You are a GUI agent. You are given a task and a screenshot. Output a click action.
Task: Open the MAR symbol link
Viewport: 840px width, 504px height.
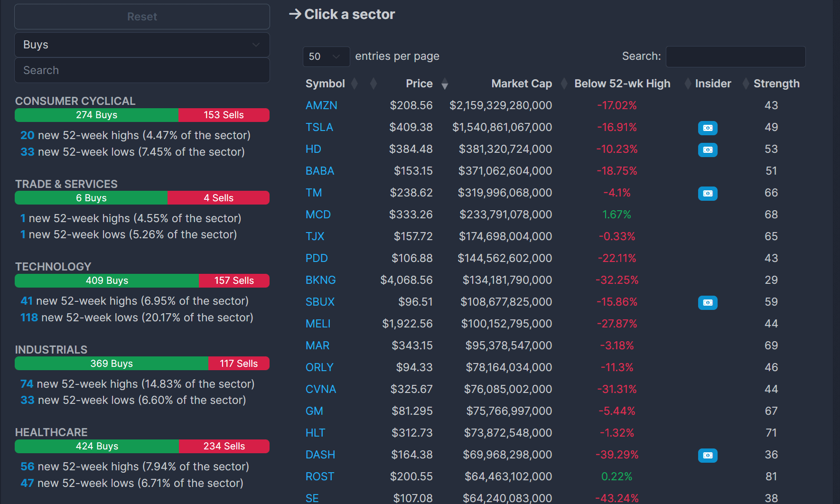coord(317,345)
